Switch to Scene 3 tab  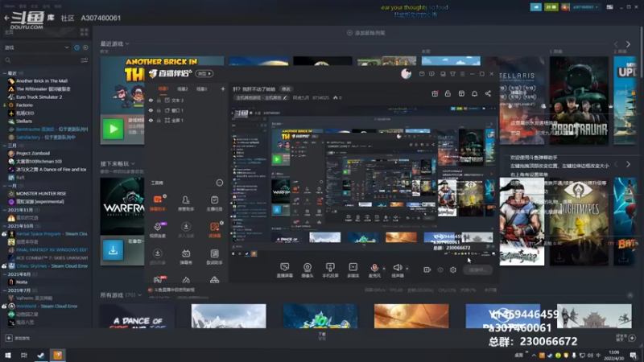pos(201,88)
